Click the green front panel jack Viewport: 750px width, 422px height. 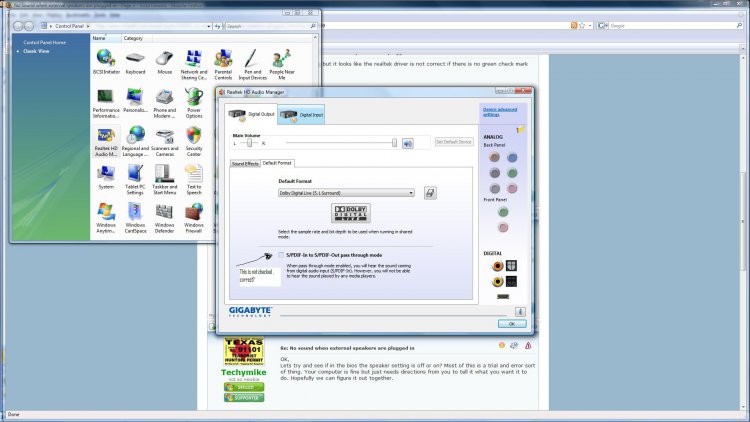click(503, 212)
